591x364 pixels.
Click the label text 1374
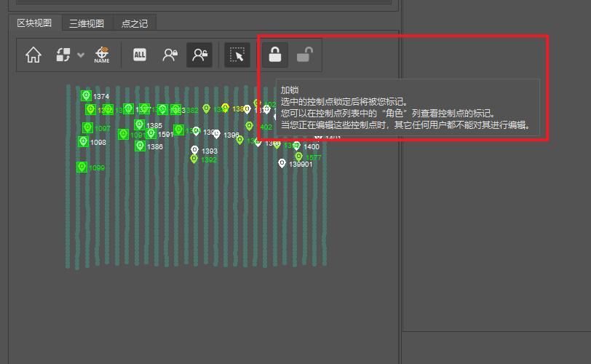pos(101,97)
